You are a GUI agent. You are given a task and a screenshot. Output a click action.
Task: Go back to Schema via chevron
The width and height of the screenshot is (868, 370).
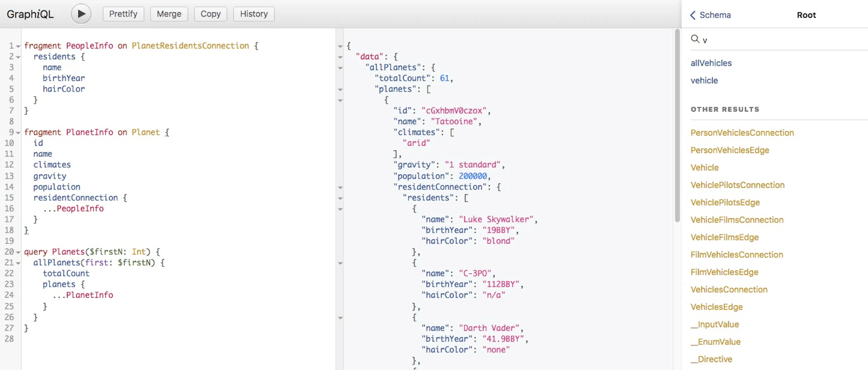pos(693,15)
